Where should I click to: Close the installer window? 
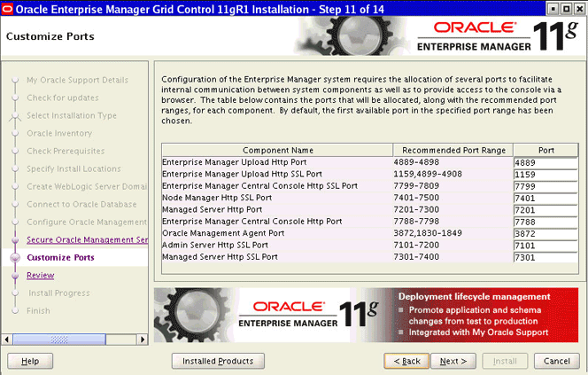coord(579,8)
